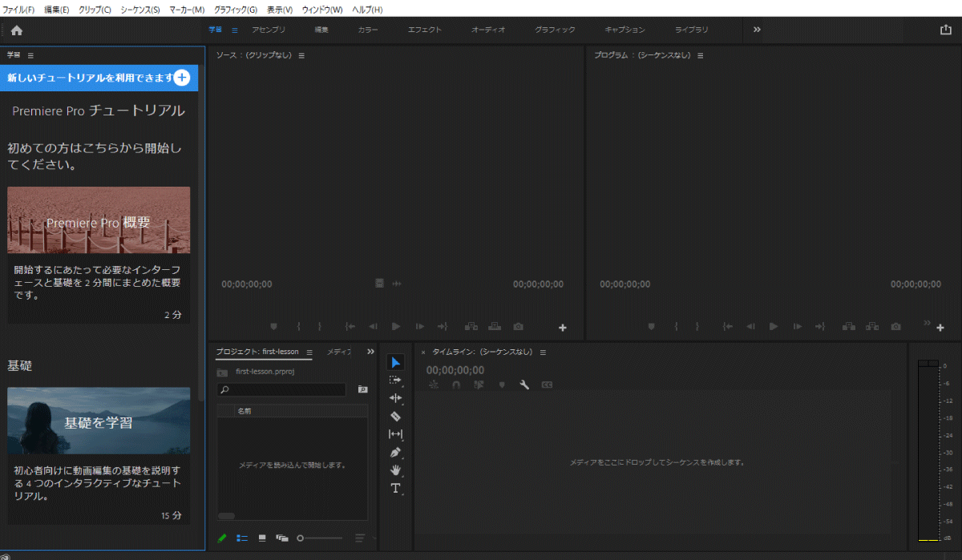The height and width of the screenshot is (560, 962).
Task: Play clip in Source monitor
Action: tap(396, 327)
